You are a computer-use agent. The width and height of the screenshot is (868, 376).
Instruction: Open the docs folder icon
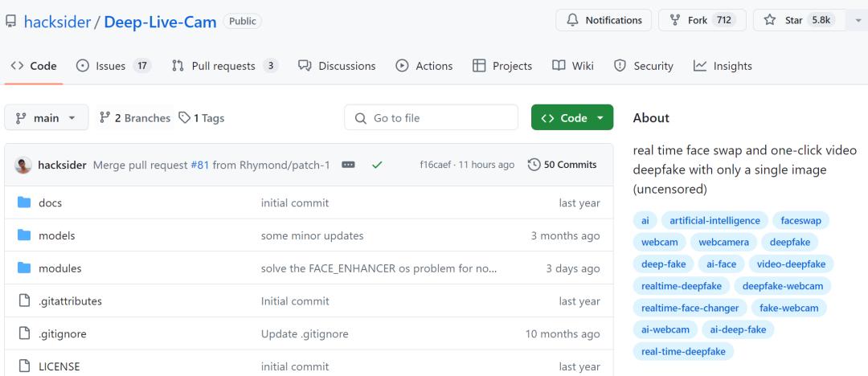(24, 202)
